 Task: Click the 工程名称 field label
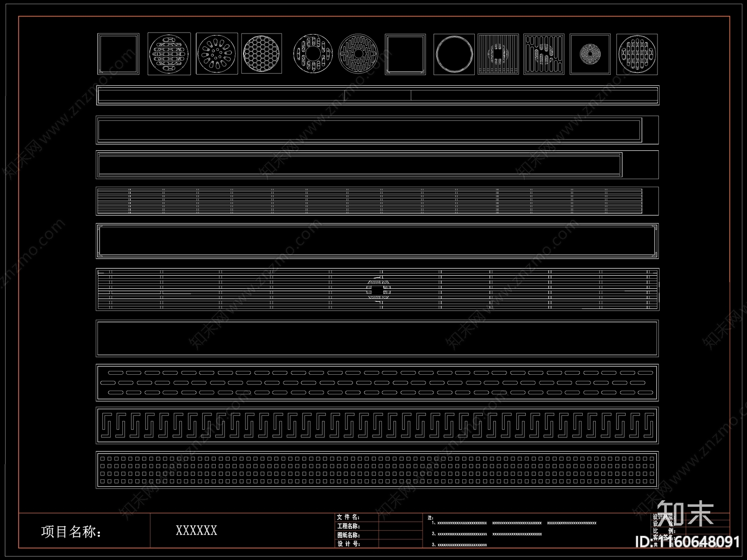pyautogui.click(x=348, y=526)
